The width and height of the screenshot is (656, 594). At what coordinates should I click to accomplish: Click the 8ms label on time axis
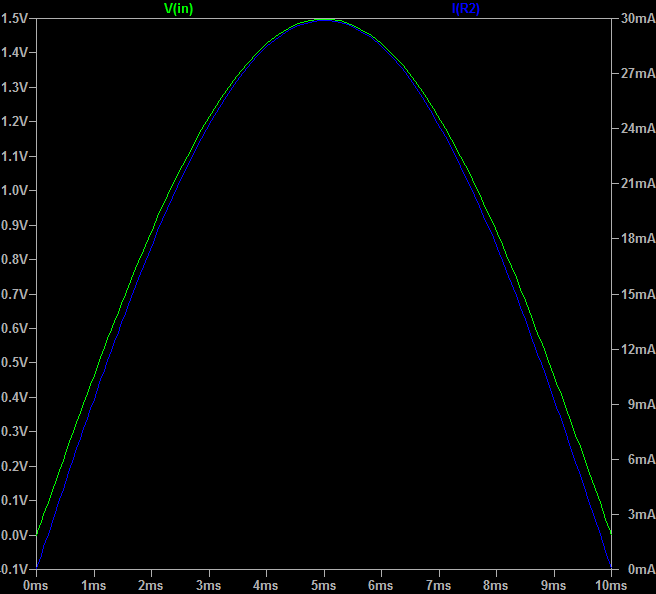(x=495, y=584)
